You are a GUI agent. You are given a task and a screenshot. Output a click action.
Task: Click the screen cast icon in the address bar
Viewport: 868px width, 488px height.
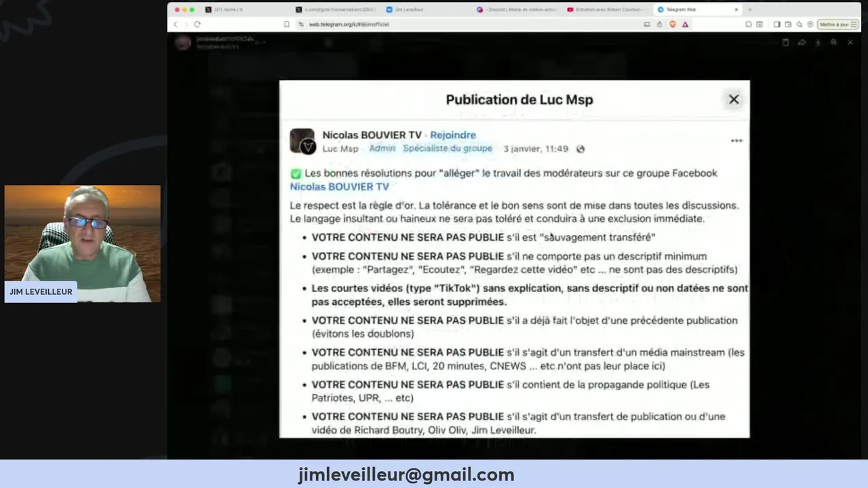click(x=647, y=24)
